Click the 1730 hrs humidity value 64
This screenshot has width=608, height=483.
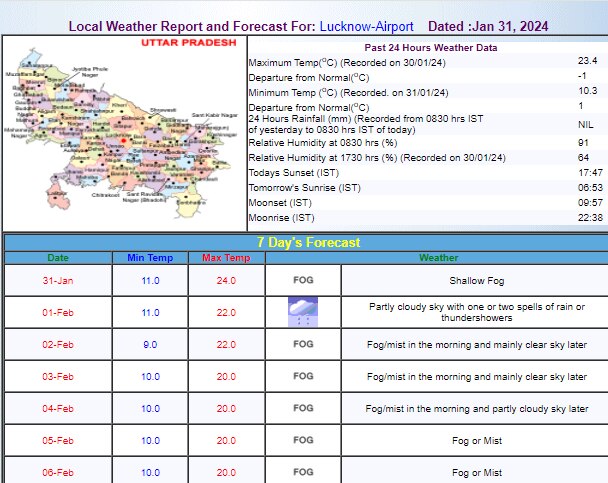pyautogui.click(x=583, y=157)
